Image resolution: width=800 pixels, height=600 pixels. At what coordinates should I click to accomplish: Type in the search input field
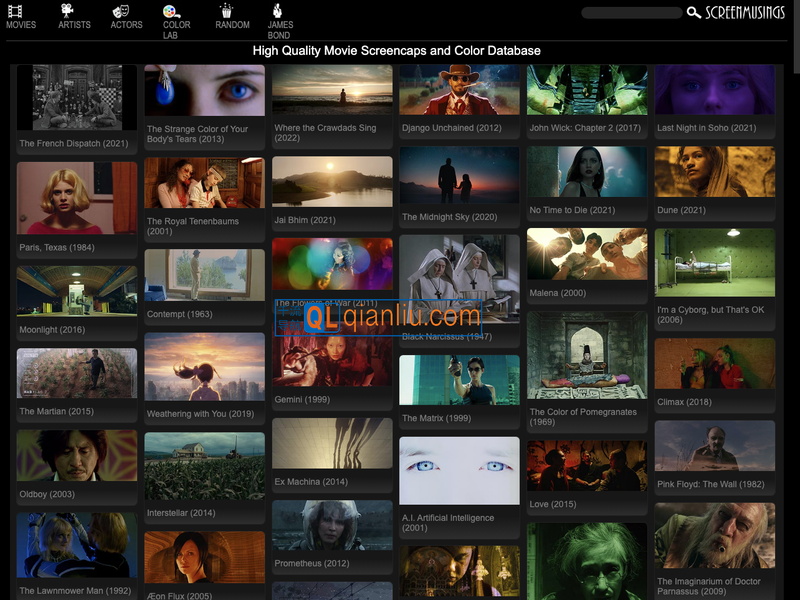pos(631,13)
